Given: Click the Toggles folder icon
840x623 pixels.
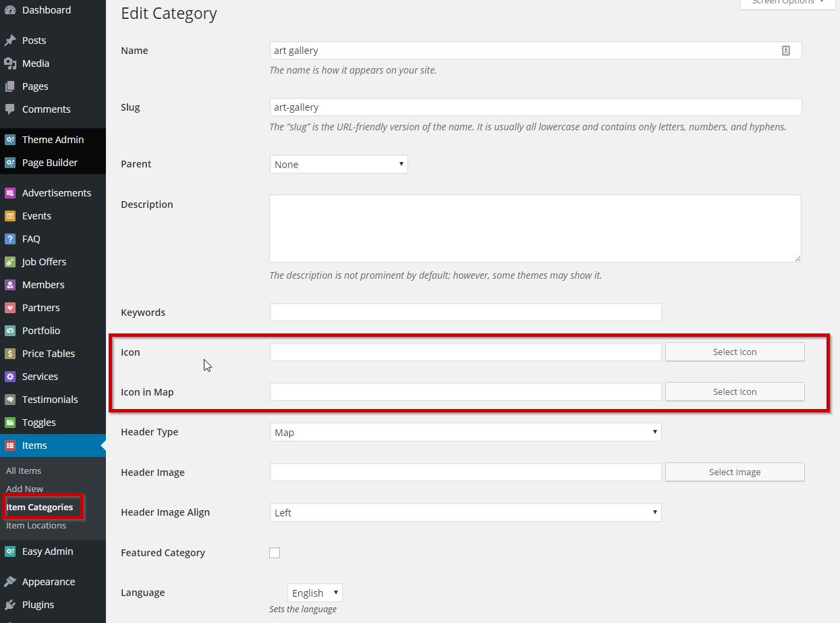Looking at the screenshot, I should (x=10, y=423).
